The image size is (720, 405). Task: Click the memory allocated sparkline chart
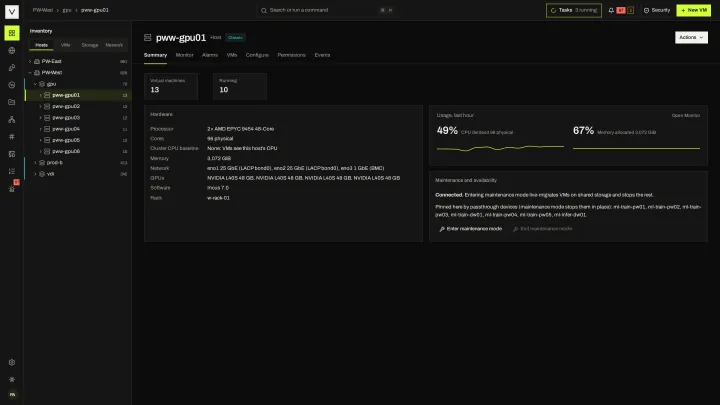636,148
